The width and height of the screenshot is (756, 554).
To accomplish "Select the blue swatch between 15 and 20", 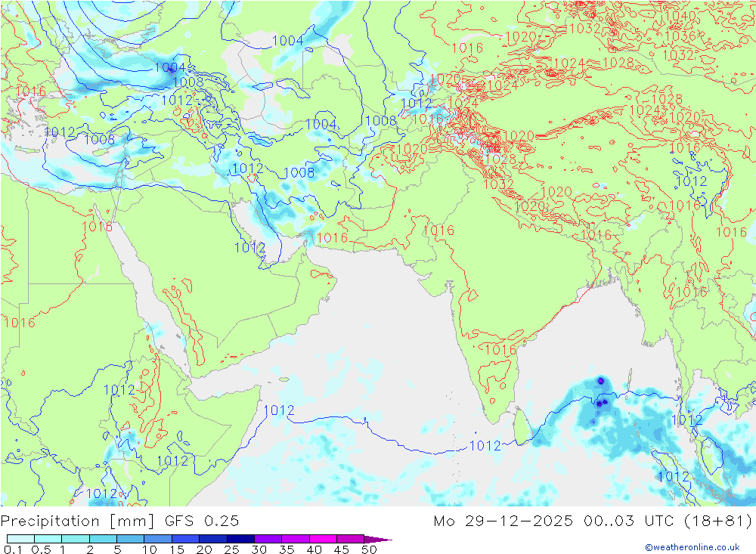I will click(x=185, y=538).
